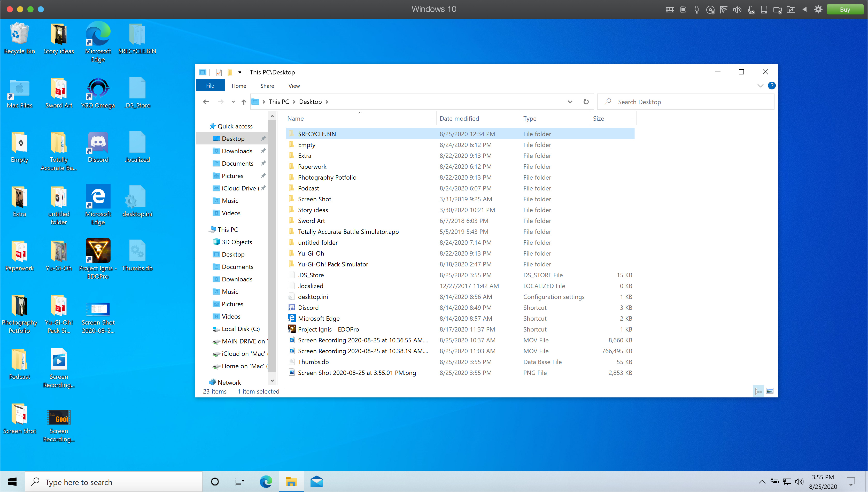Screen dimensions: 868x492
Task: Open the YGO Omega desktop shortcut
Action: 98,93
